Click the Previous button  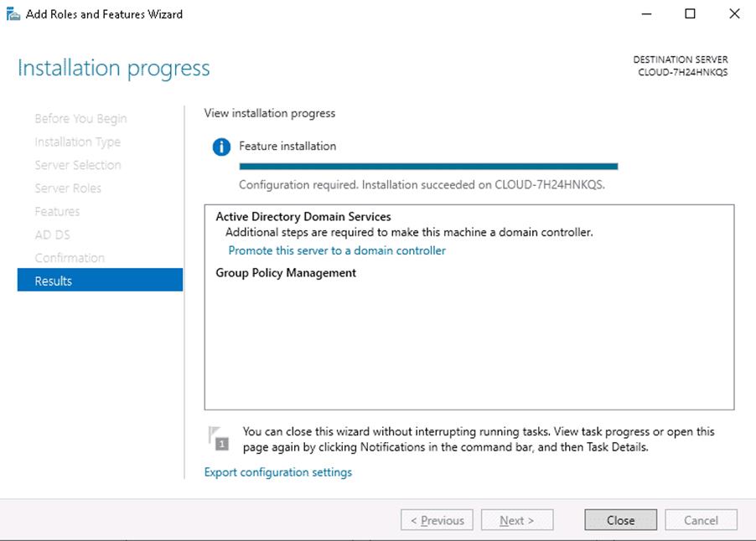pyautogui.click(x=437, y=520)
